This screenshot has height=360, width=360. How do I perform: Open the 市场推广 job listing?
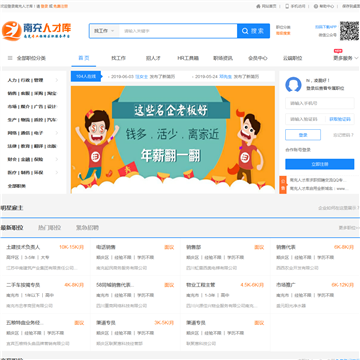tap(286, 285)
